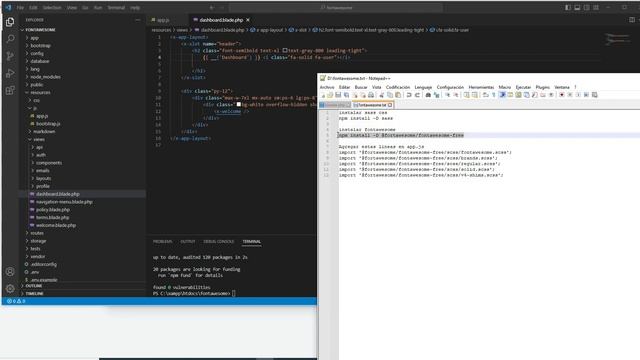Open Notepad++ Codificación menu

tap(398, 87)
